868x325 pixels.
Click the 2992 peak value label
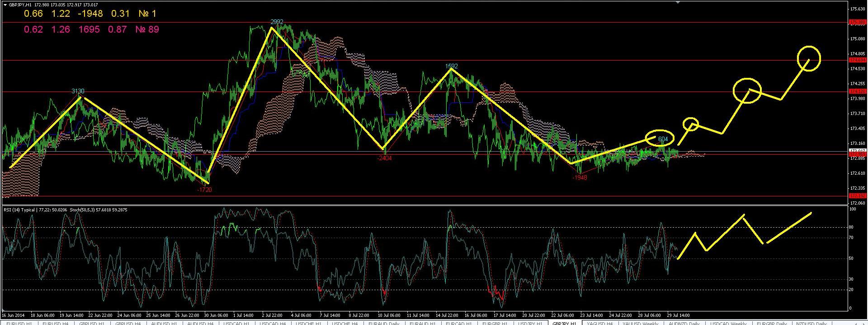pyautogui.click(x=277, y=22)
